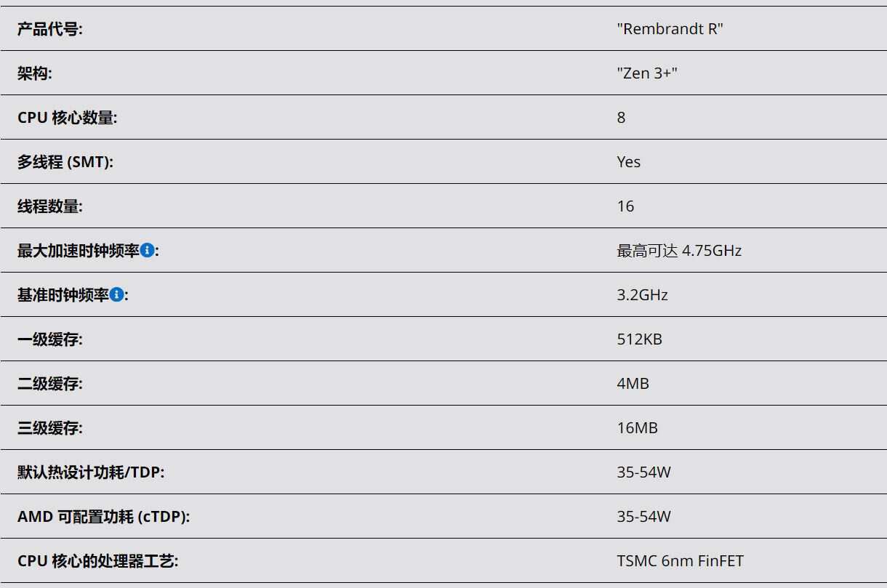Click the 35-54W value in cTDP row
This screenshot has height=588, width=887.
click(x=643, y=517)
